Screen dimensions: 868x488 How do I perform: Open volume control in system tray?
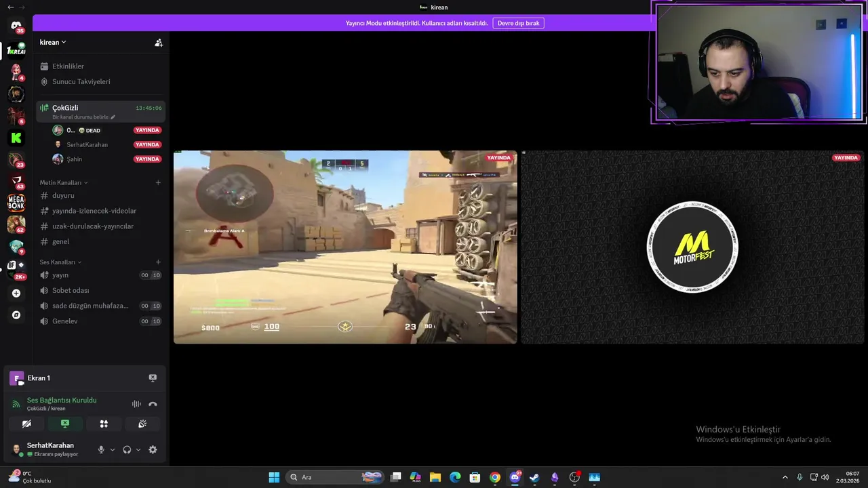825,477
